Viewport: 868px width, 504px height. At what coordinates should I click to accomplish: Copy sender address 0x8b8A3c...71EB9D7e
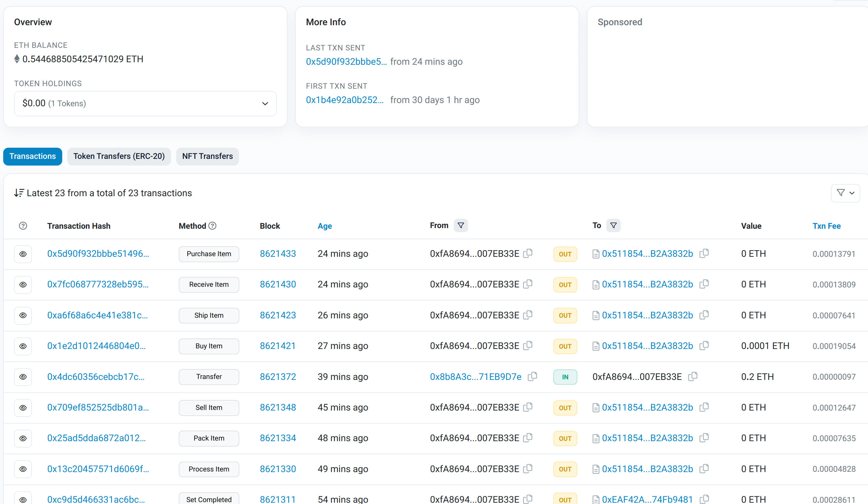pyautogui.click(x=532, y=376)
